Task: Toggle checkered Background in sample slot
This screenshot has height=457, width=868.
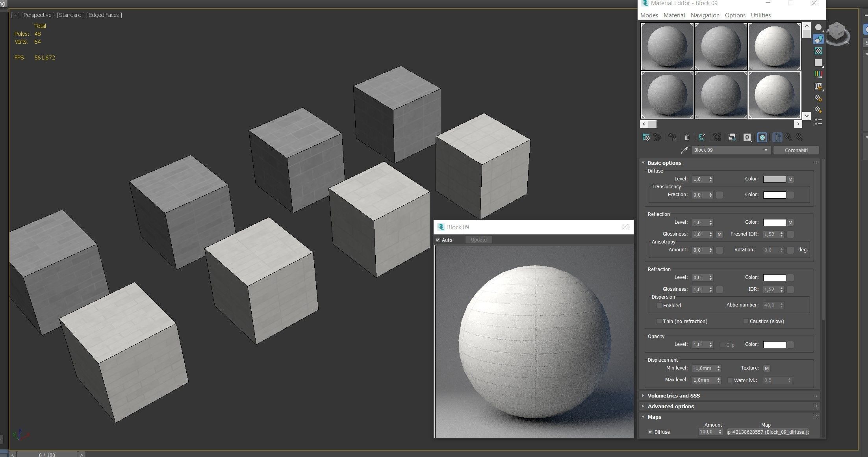Action: pyautogui.click(x=818, y=51)
